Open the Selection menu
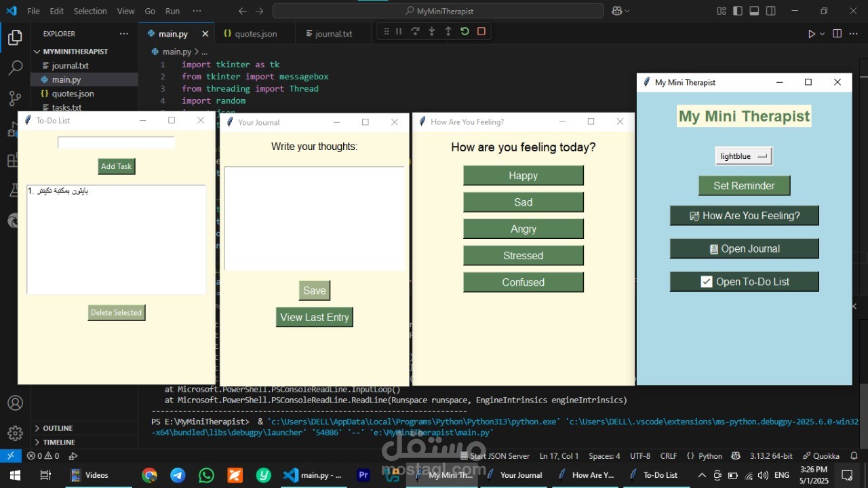The height and width of the screenshot is (488, 868). point(90,11)
